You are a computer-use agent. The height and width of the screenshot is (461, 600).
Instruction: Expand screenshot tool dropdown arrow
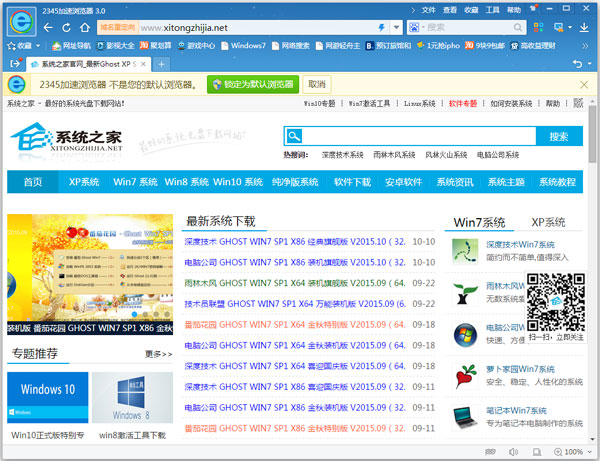(570, 28)
